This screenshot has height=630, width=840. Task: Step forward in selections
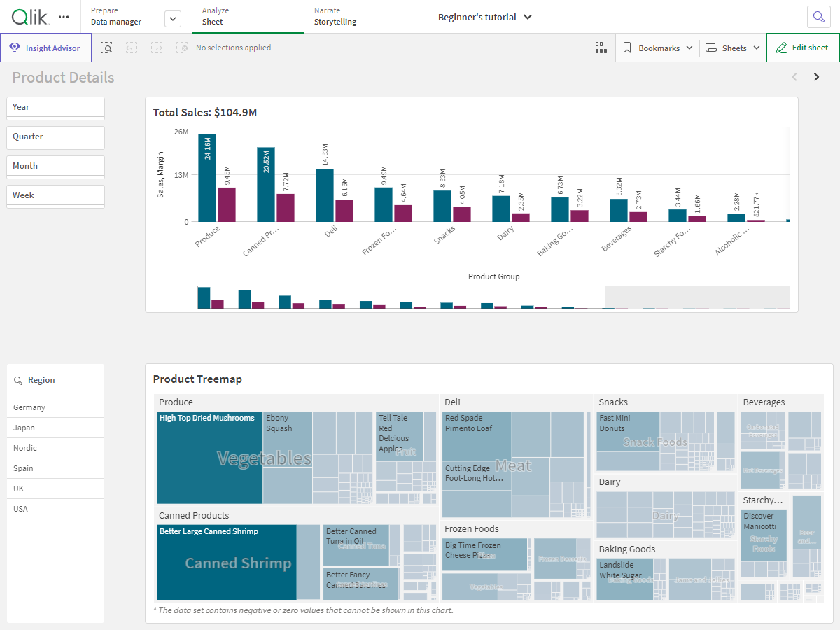(157, 48)
